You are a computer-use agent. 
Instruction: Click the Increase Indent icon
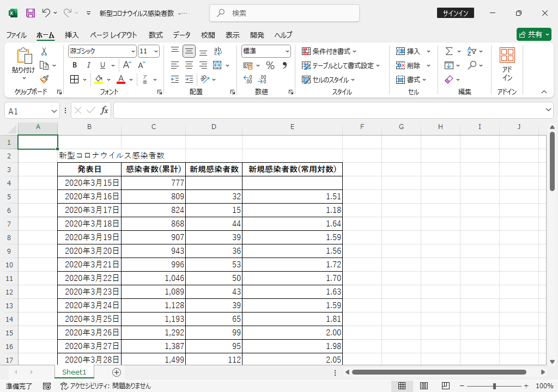189,79
